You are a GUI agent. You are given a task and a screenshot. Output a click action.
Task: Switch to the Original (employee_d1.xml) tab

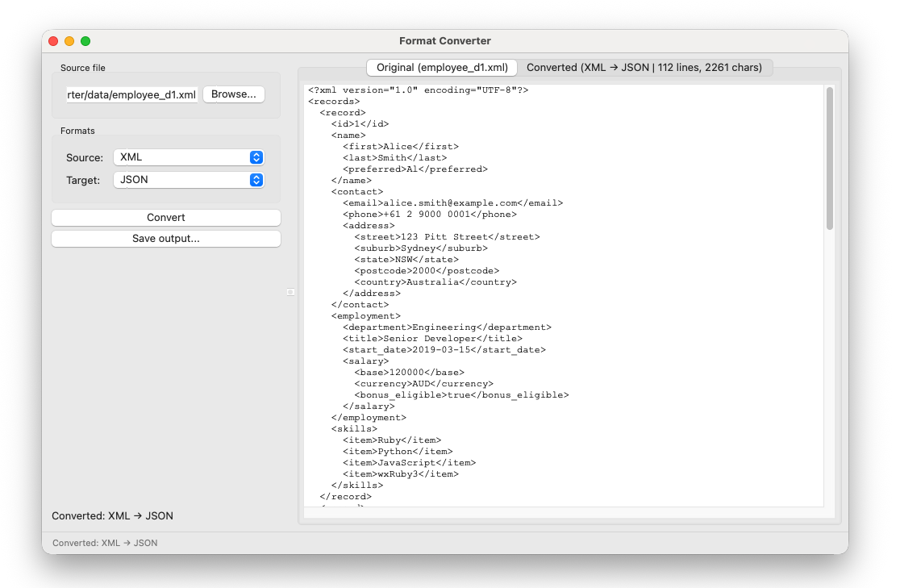coord(442,68)
